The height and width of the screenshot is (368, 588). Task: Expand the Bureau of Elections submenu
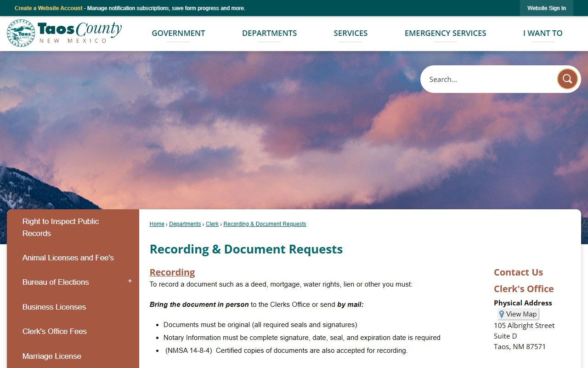130,281
